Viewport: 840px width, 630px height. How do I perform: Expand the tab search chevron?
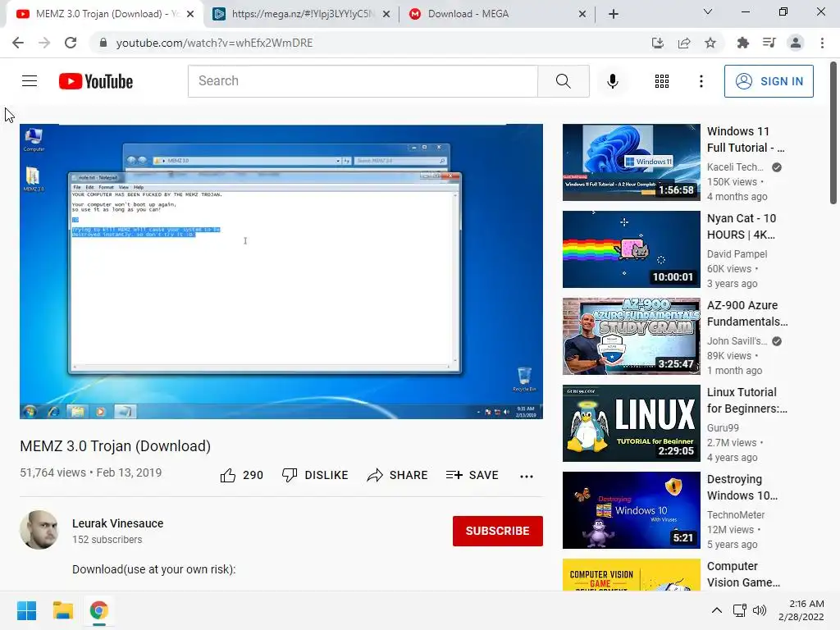(x=708, y=11)
